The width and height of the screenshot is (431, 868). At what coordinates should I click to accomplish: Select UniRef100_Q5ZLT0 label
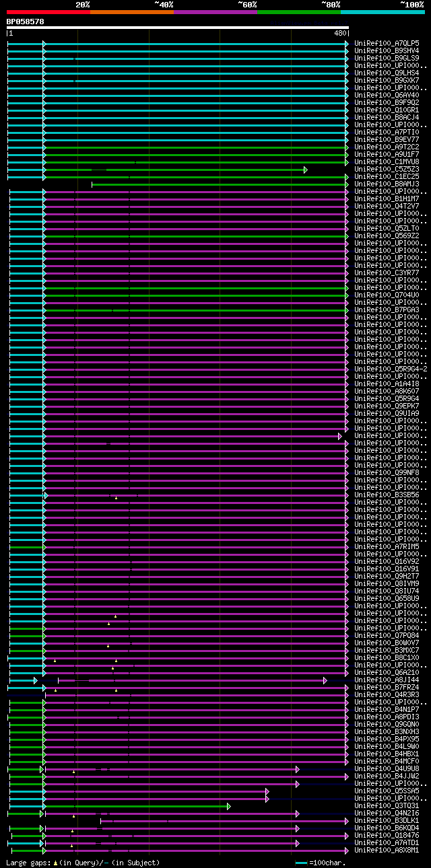point(387,228)
